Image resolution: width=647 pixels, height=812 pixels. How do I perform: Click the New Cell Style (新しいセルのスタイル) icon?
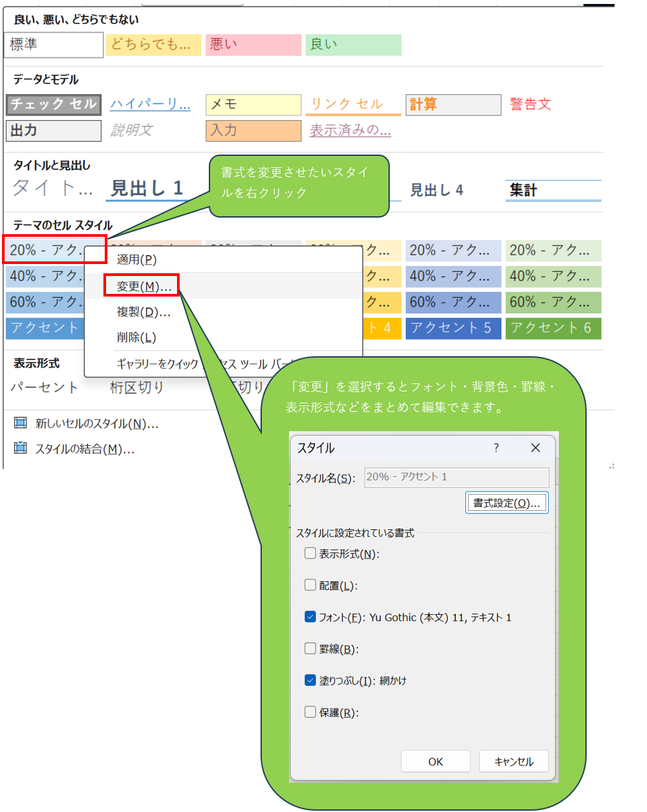click(x=21, y=423)
